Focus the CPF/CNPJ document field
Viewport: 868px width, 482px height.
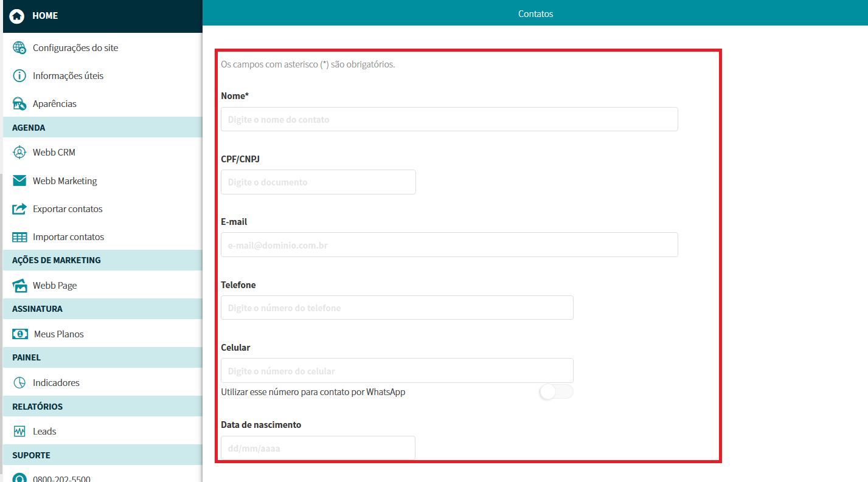(318, 182)
